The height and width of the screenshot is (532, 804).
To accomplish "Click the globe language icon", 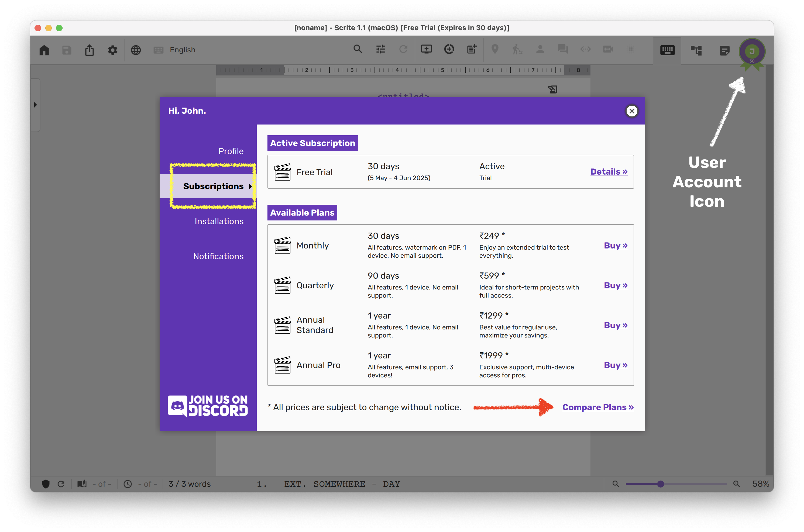I will (x=136, y=50).
